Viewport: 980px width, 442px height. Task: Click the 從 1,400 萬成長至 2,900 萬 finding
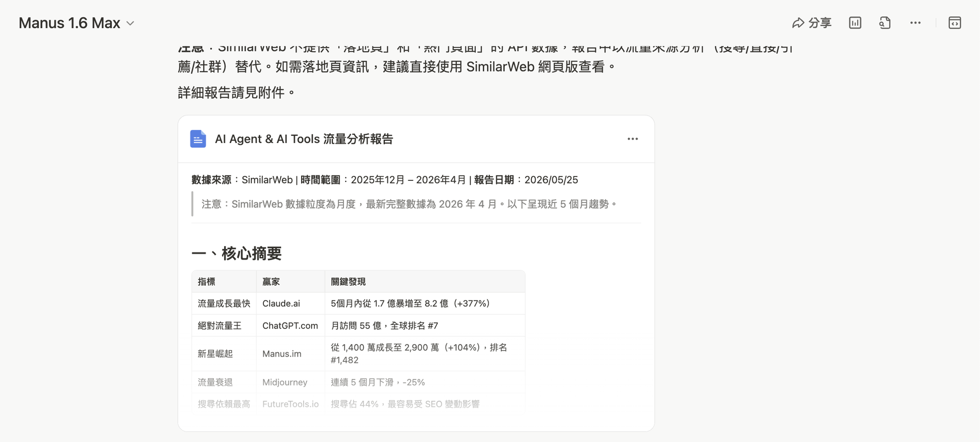(x=419, y=354)
